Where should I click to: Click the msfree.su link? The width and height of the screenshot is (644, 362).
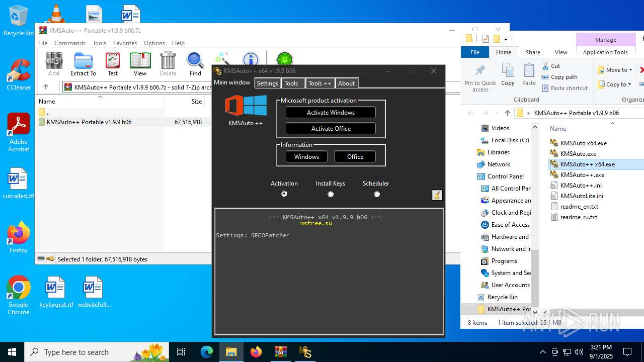pos(316,223)
